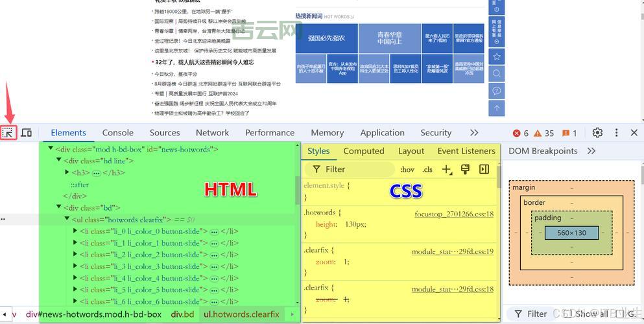Open the Security tab
The width and height of the screenshot is (644, 324).
(x=436, y=132)
